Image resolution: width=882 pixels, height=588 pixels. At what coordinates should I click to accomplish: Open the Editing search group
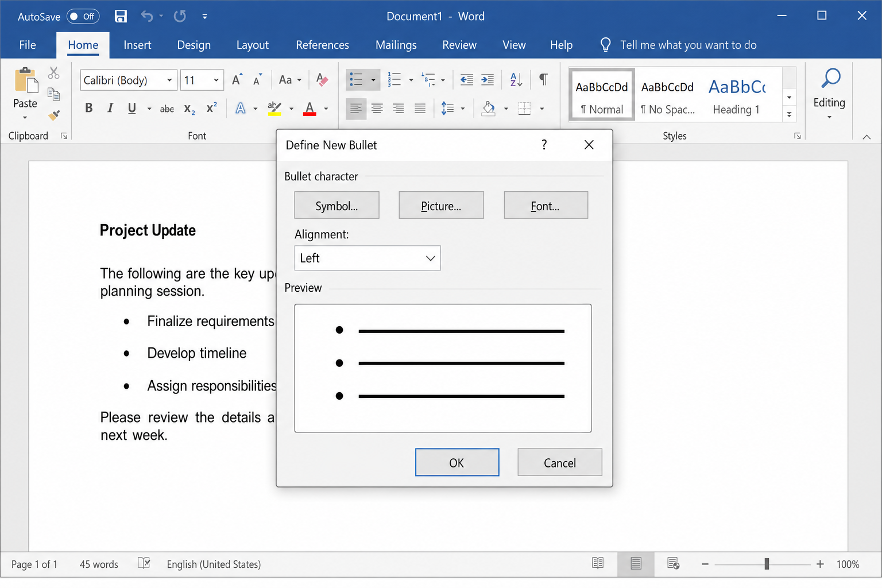click(x=829, y=93)
